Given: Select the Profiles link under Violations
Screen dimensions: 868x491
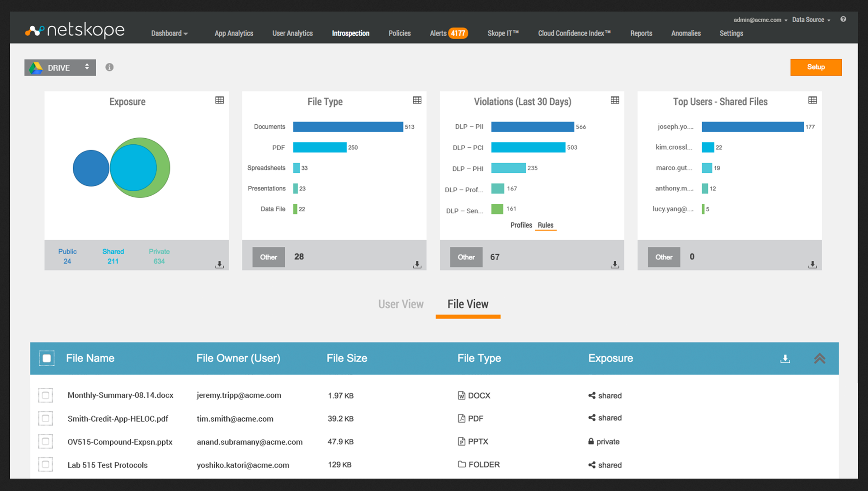Looking at the screenshot, I should 521,225.
